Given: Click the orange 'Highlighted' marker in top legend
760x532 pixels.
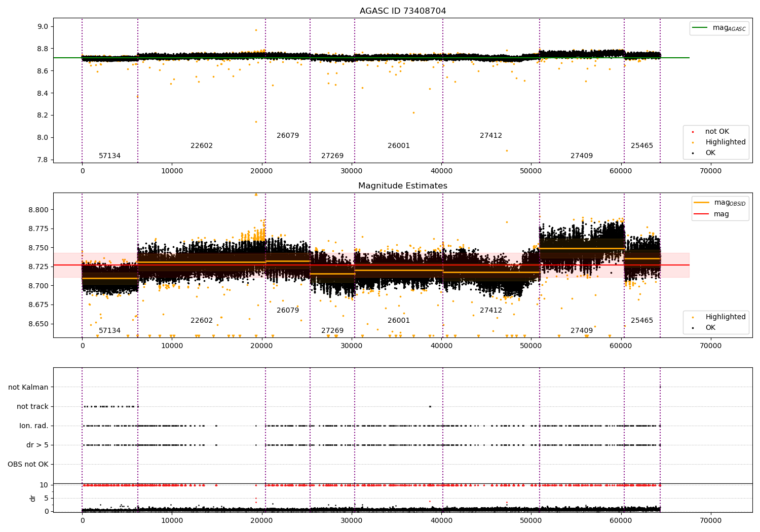Looking at the screenshot, I should 693,142.
